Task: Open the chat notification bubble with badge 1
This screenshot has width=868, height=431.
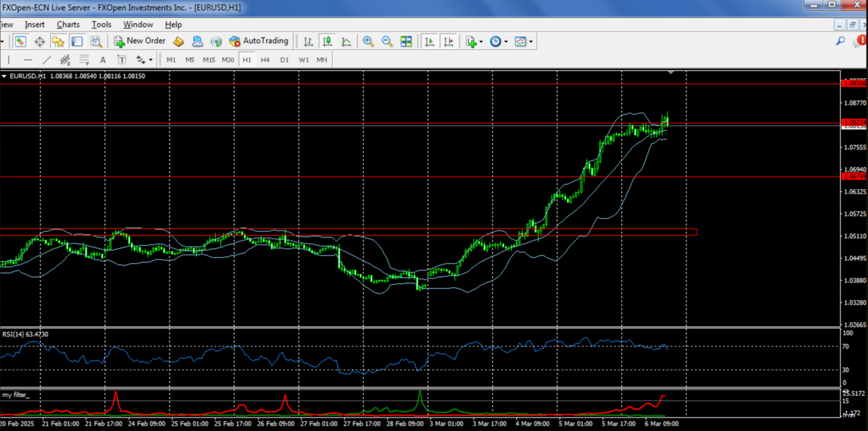Action: click(859, 42)
